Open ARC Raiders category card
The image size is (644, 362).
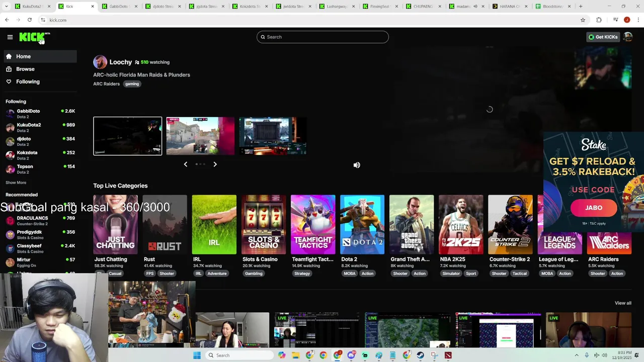pos(609,244)
